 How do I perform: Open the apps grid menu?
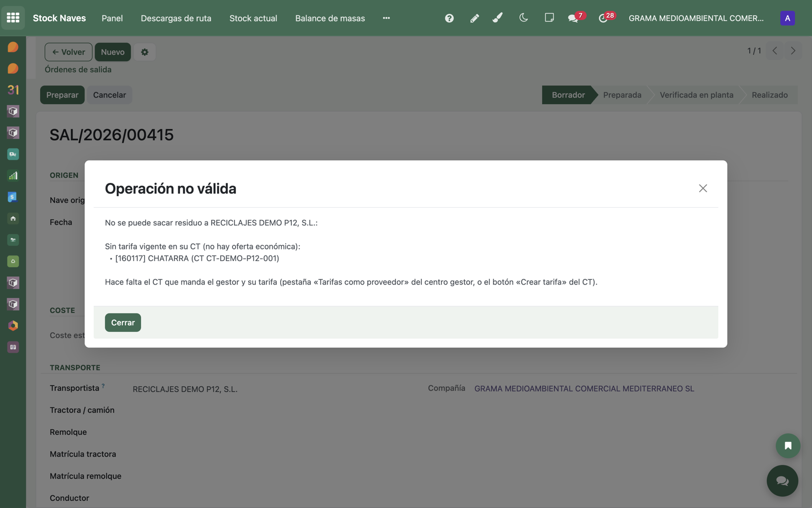point(13,18)
